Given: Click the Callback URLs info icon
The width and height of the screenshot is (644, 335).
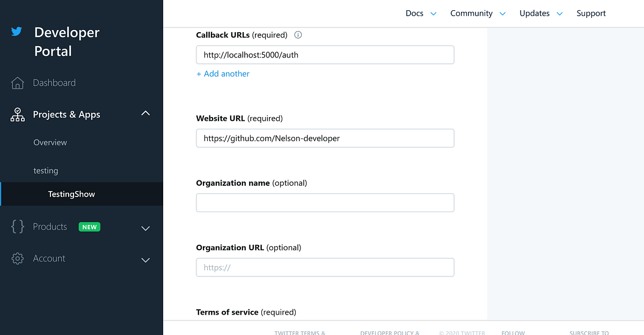Looking at the screenshot, I should pos(298,34).
